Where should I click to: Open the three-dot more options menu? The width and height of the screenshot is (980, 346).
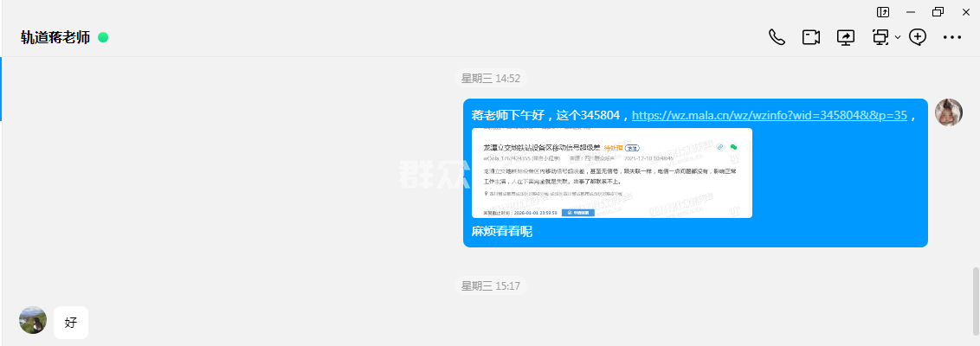(952, 37)
